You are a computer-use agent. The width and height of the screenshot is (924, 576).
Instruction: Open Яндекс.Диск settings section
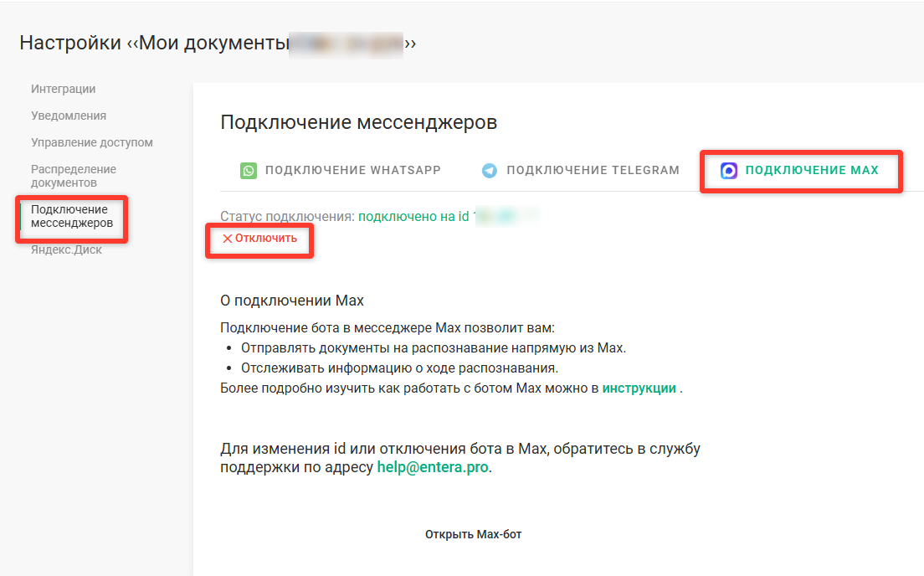pyautogui.click(x=67, y=250)
